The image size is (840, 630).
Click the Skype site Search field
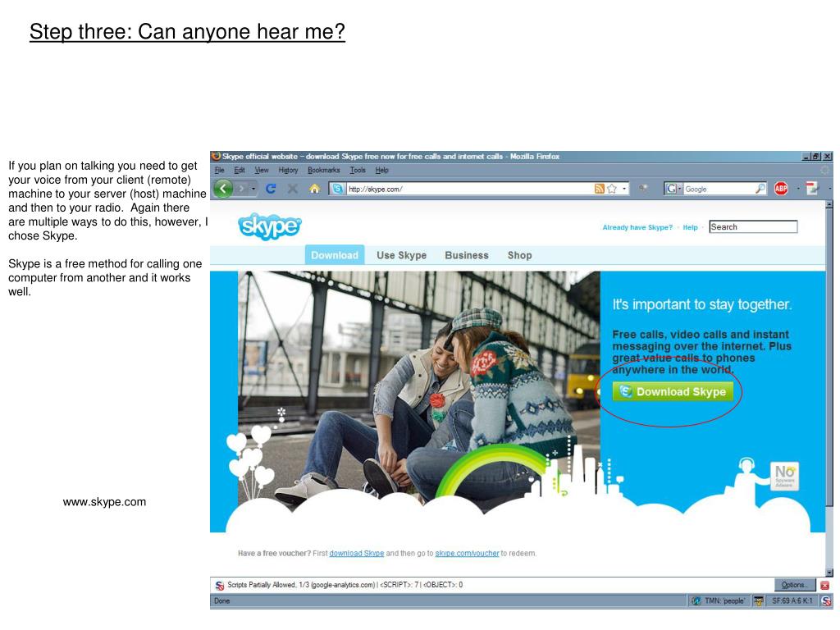point(753,226)
